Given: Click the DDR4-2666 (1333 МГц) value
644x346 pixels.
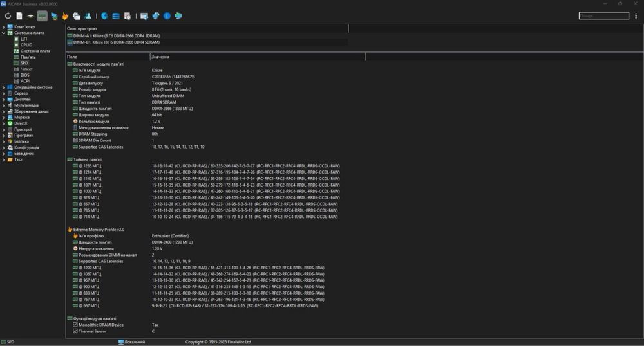Looking at the screenshot, I should [172, 109].
